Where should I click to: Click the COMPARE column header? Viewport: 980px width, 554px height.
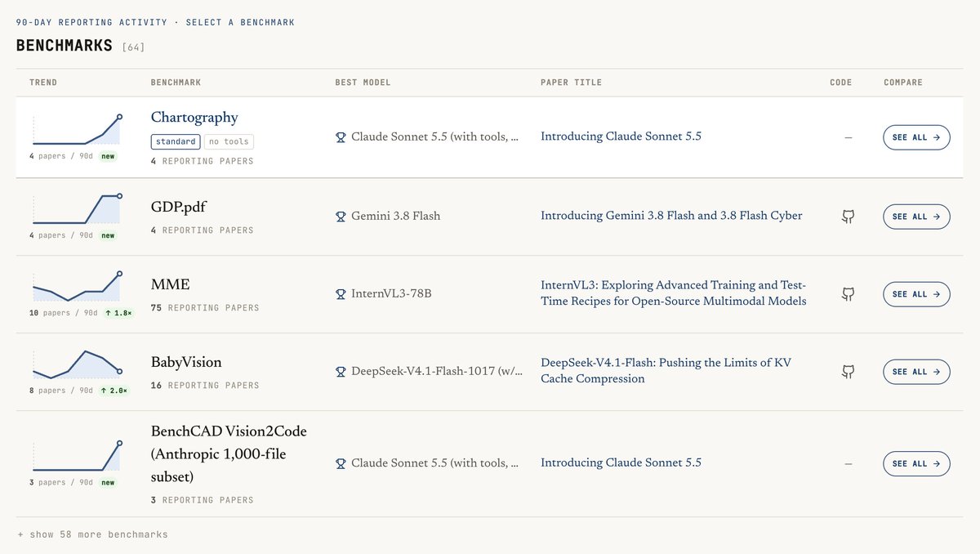pos(903,83)
